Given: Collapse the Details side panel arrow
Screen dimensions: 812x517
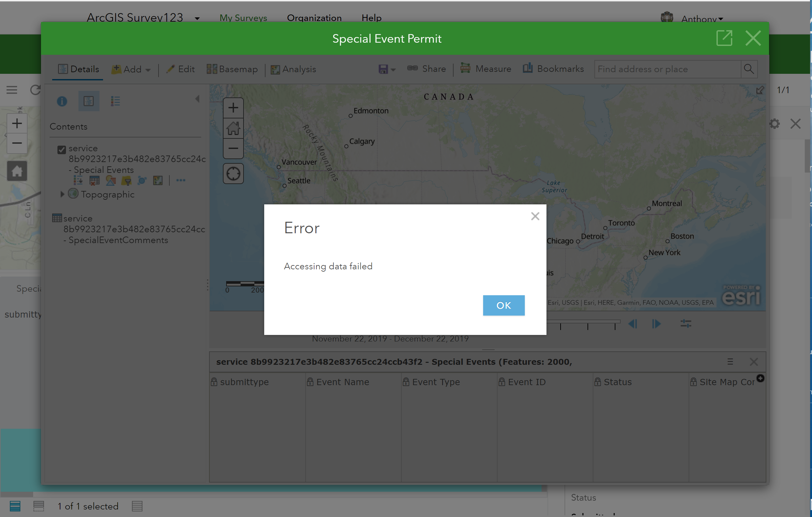Looking at the screenshot, I should pos(198,99).
